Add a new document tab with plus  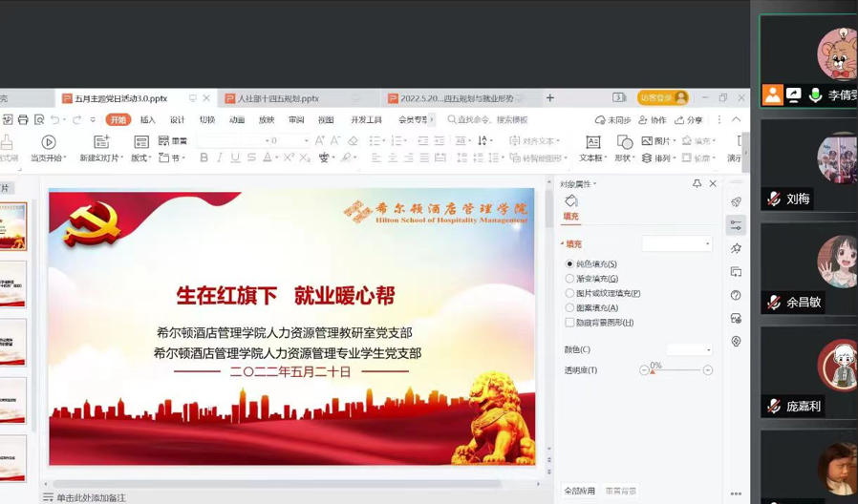click(550, 98)
